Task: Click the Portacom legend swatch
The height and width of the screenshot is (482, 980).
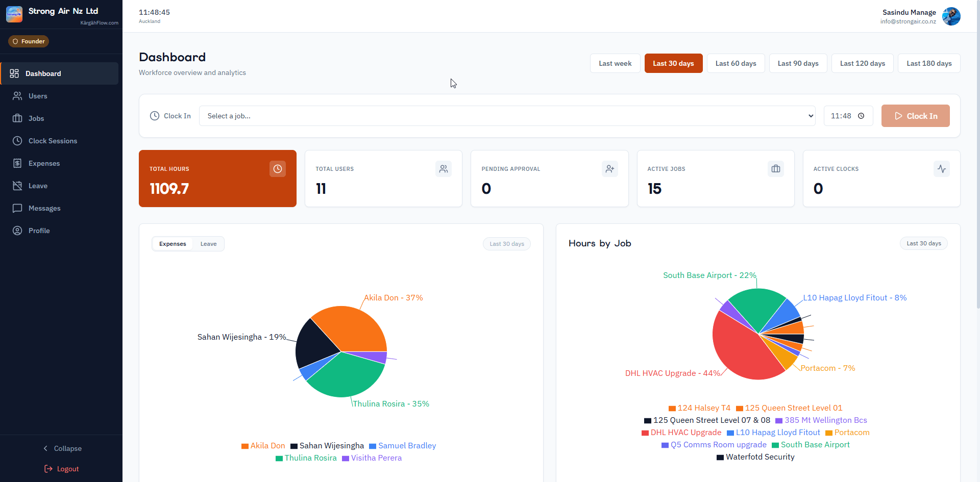Action: tap(829, 433)
